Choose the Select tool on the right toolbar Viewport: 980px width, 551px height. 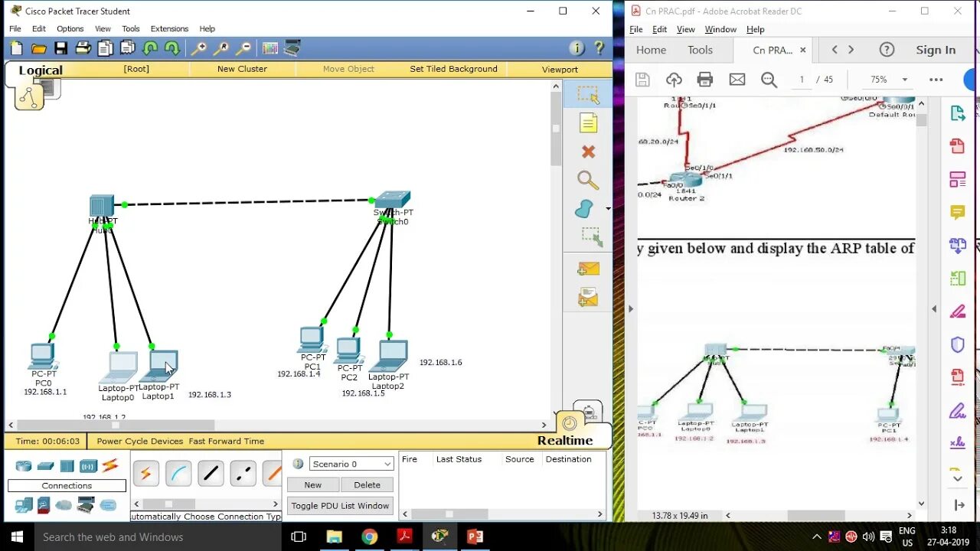[588, 95]
